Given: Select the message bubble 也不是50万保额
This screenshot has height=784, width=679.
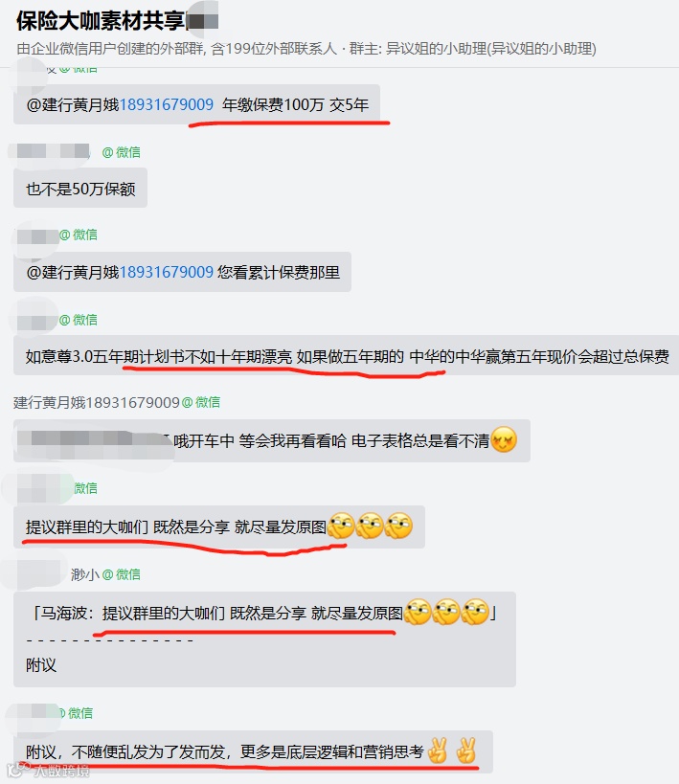Looking at the screenshot, I should coord(80,188).
